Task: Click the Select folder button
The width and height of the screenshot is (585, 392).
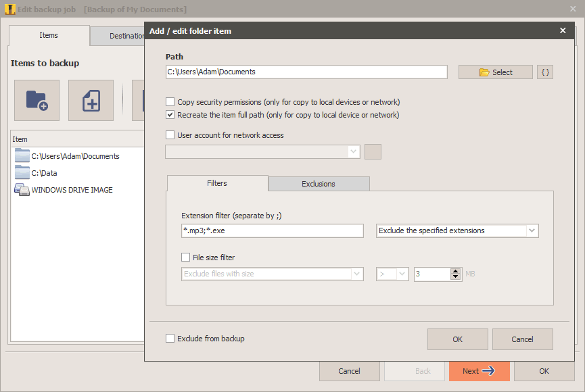Action: tap(495, 72)
